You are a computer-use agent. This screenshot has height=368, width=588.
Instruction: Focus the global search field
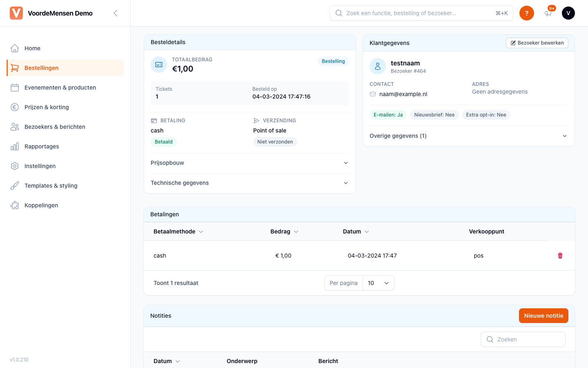tap(421, 13)
